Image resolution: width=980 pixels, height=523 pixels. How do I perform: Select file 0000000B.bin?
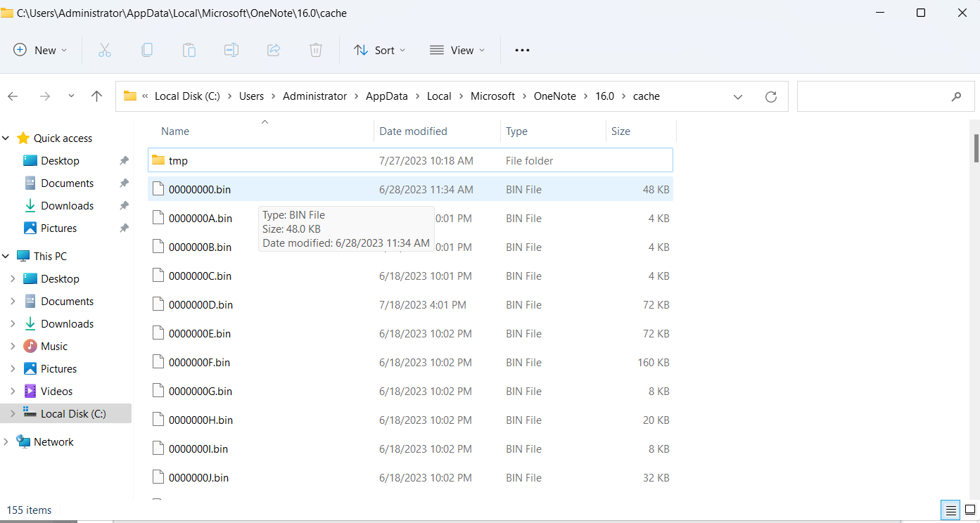[x=410, y=247]
